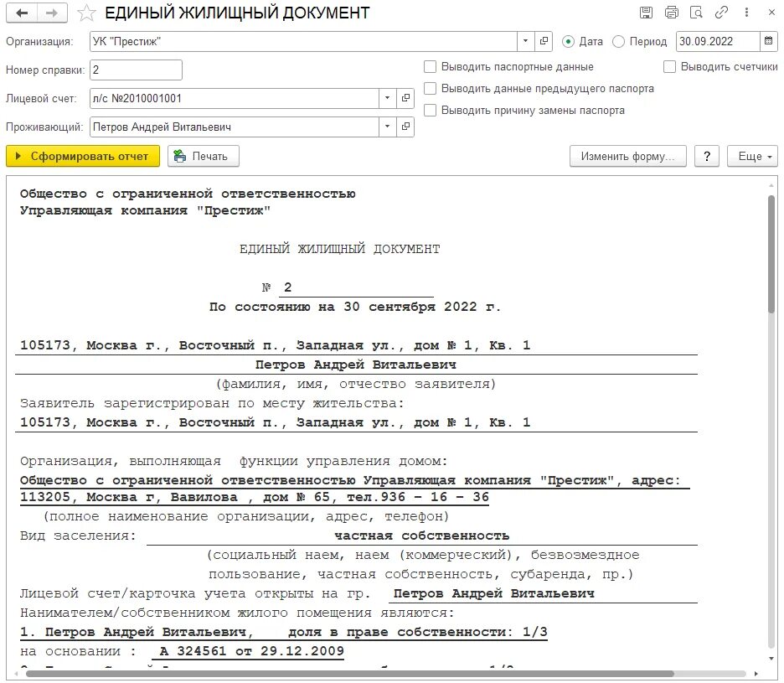Click the report line А 324561 от 29.12.2009
The width and height of the screenshot is (784, 683).
251,651
